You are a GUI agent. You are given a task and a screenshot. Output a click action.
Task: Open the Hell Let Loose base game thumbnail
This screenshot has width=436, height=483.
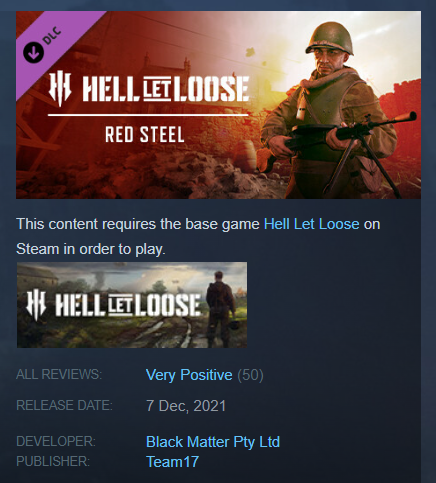click(x=132, y=305)
